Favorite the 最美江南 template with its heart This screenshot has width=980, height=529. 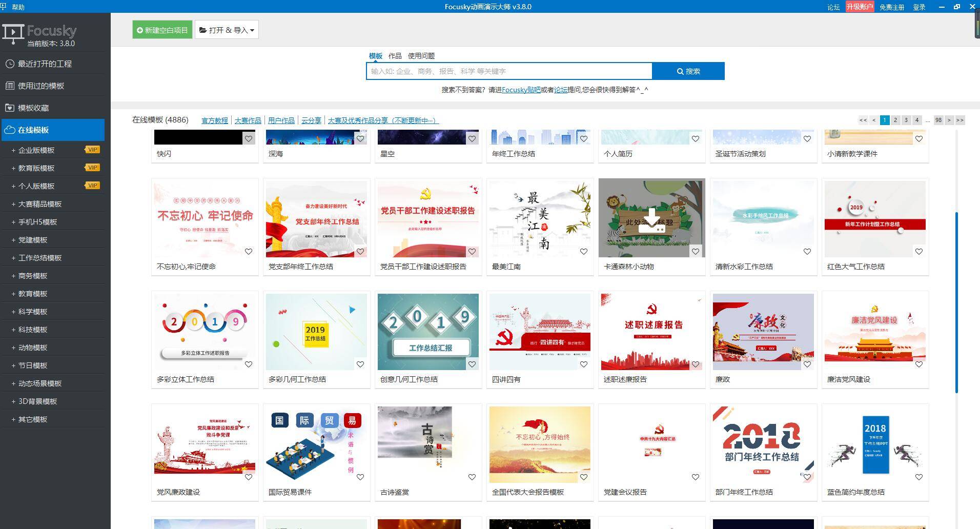[584, 252]
